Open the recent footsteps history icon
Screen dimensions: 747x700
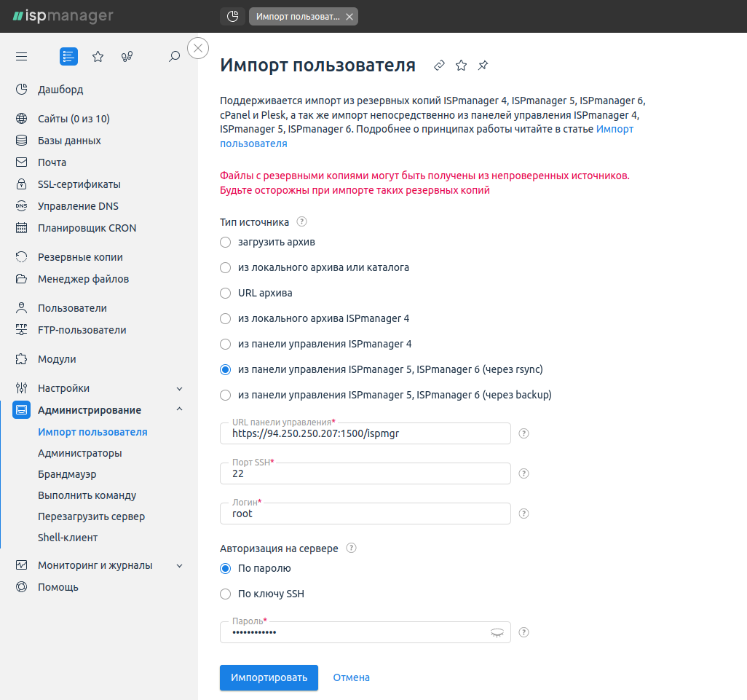[127, 57]
